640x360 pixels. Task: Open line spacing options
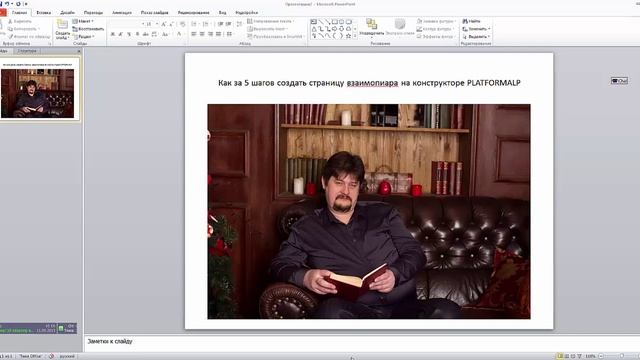tap(239, 24)
